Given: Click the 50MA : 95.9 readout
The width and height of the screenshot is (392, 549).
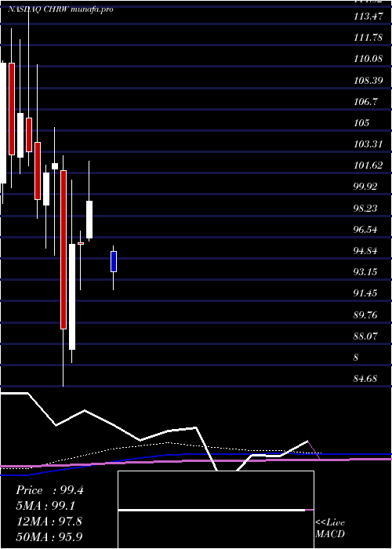Looking at the screenshot, I should click(49, 536).
